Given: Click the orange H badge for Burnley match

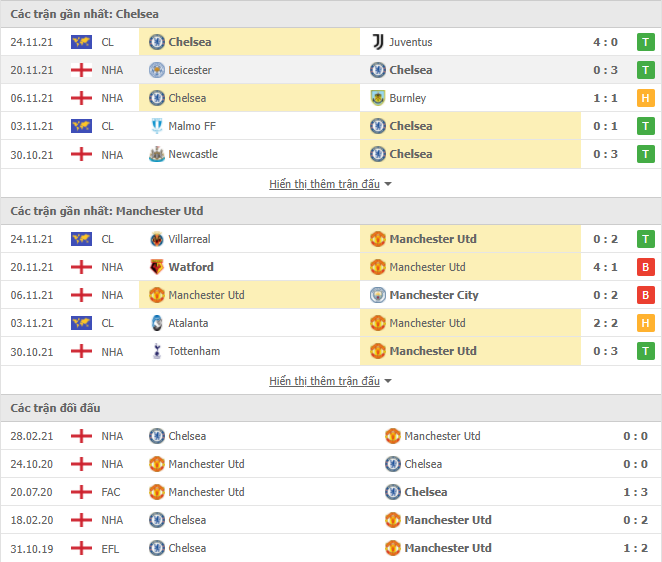Looking at the screenshot, I should [x=646, y=98].
